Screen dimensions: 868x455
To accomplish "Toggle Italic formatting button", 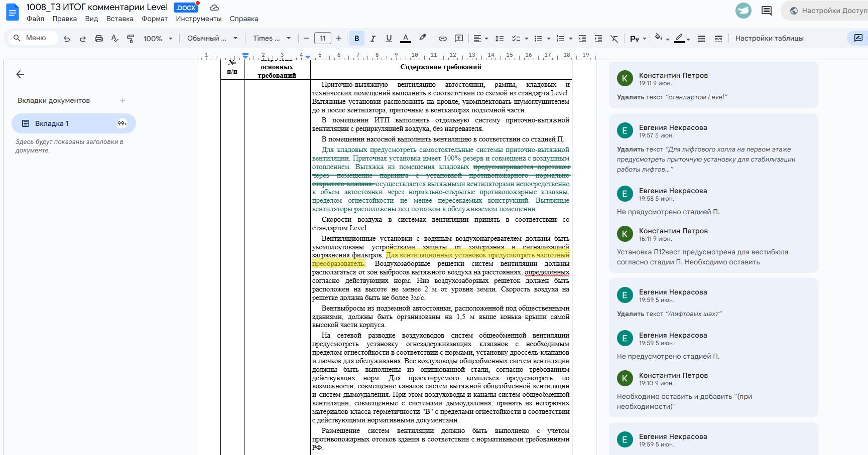I will (373, 39).
